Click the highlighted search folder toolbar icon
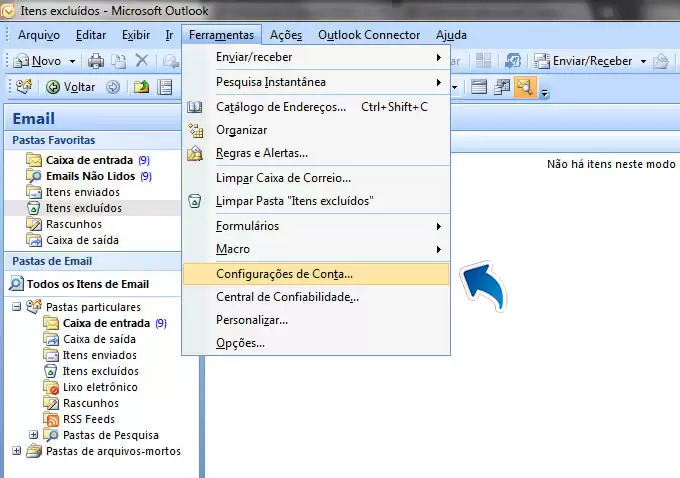 (x=525, y=87)
